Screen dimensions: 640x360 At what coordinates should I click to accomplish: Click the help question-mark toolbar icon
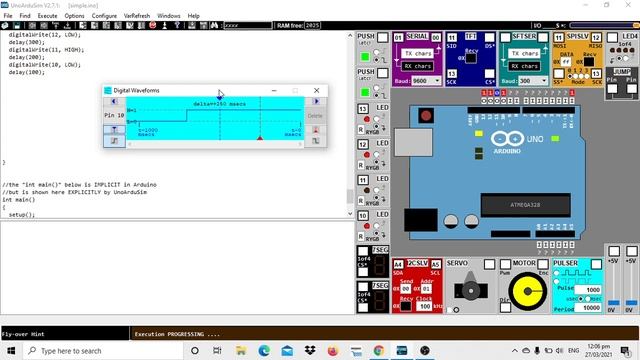[177, 25]
